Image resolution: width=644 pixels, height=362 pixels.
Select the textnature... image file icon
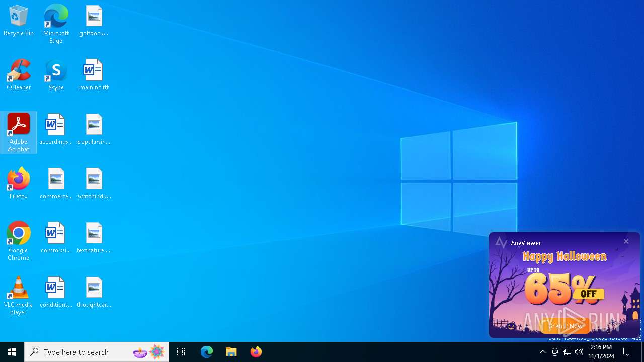(x=94, y=238)
